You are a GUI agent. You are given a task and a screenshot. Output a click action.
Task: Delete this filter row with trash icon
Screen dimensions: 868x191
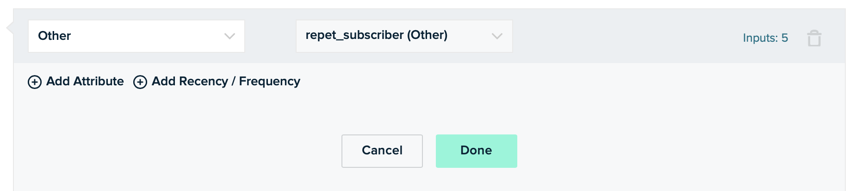(814, 38)
